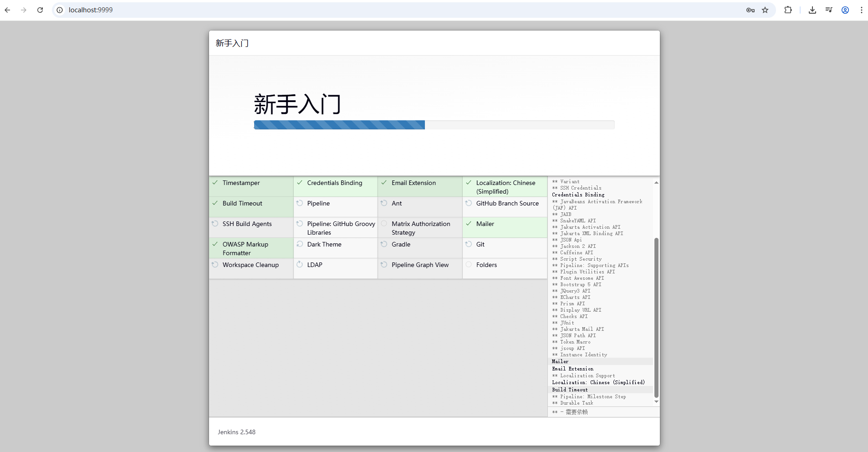Open the Chrome three-dot menu

click(x=861, y=10)
